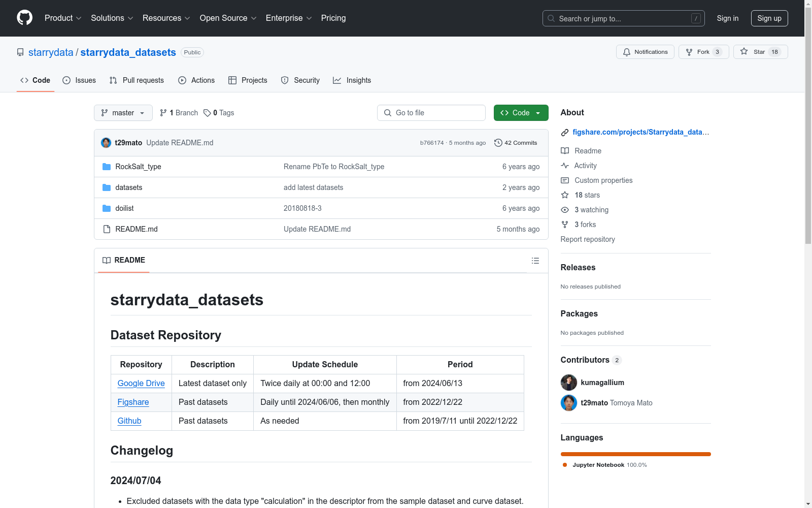Switch to the Projects tab

248,80
